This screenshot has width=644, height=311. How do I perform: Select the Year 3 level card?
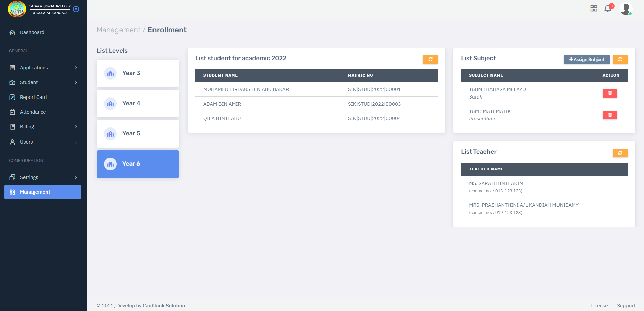[x=138, y=73]
